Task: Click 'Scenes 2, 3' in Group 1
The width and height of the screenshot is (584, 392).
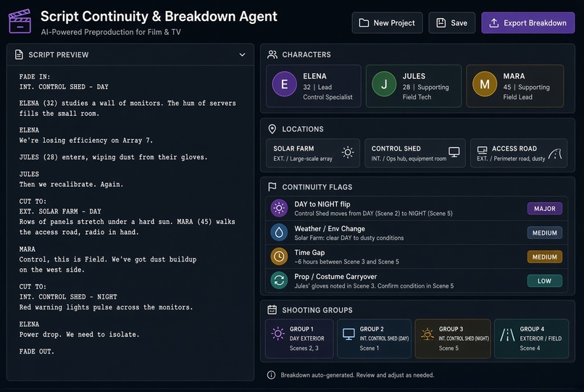Action: click(304, 348)
